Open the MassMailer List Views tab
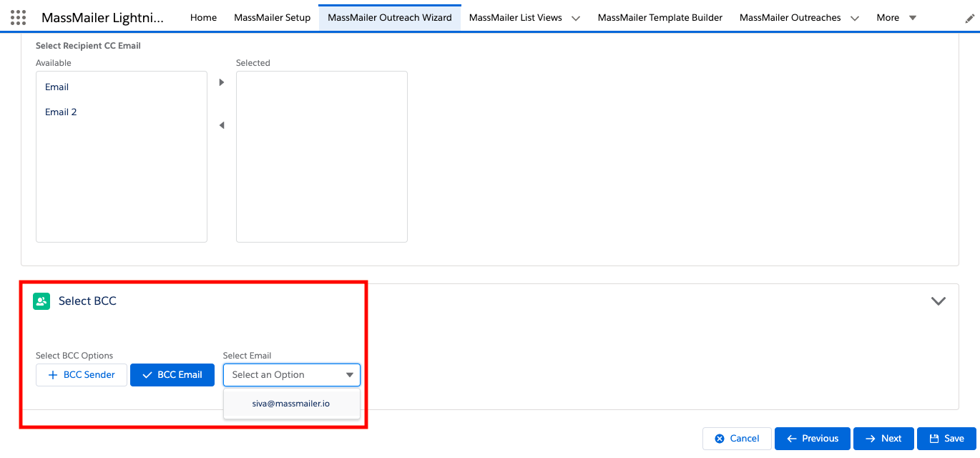The image size is (980, 458). pyautogui.click(x=516, y=17)
